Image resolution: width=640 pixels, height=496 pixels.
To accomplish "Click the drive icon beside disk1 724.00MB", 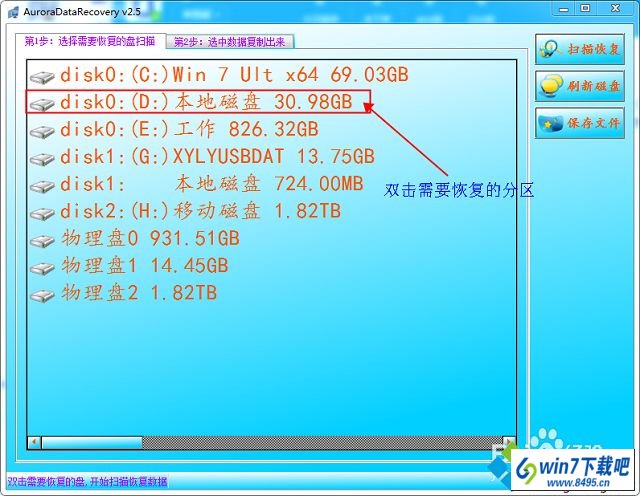I will (x=42, y=186).
